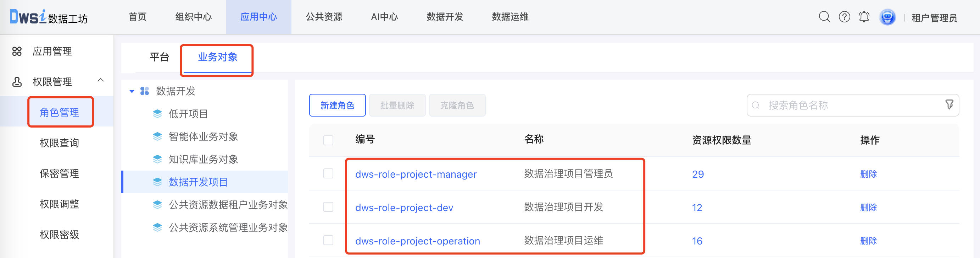Open the 数据运维 top menu
Viewport: 980px width, 258px height.
coord(510,17)
